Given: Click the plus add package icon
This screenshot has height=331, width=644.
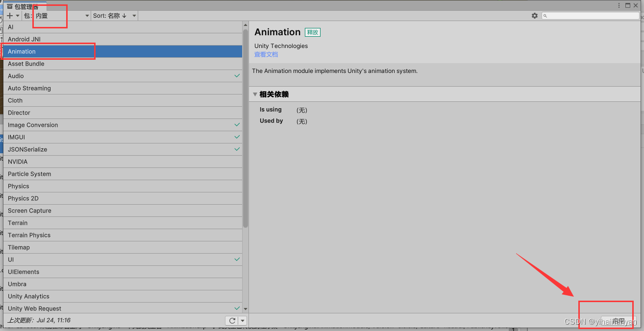Looking at the screenshot, I should [10, 16].
